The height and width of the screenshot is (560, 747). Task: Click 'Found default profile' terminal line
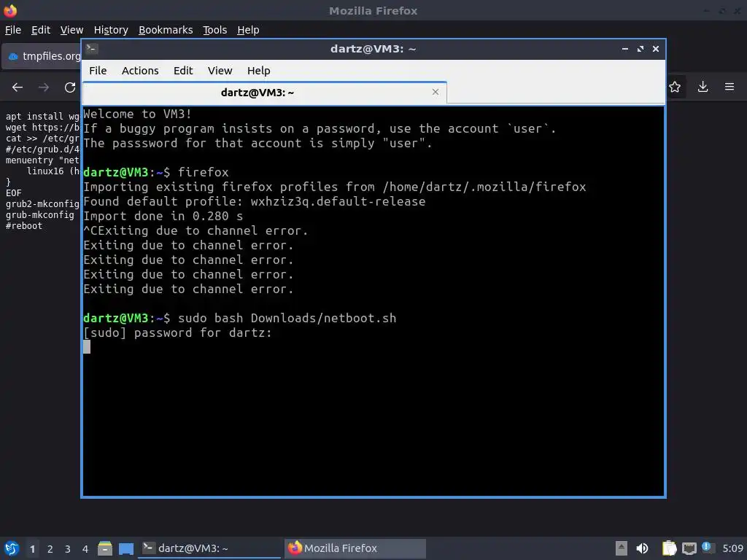[x=255, y=201]
